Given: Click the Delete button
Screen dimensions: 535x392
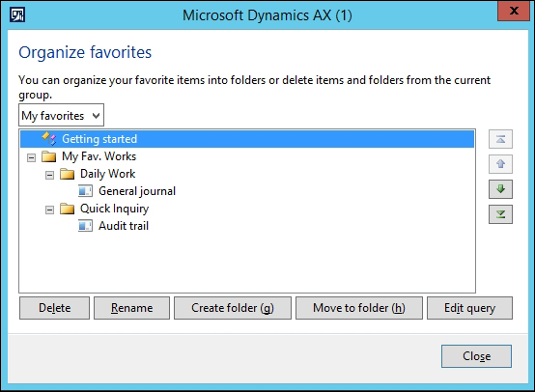Looking at the screenshot, I should coord(55,308).
